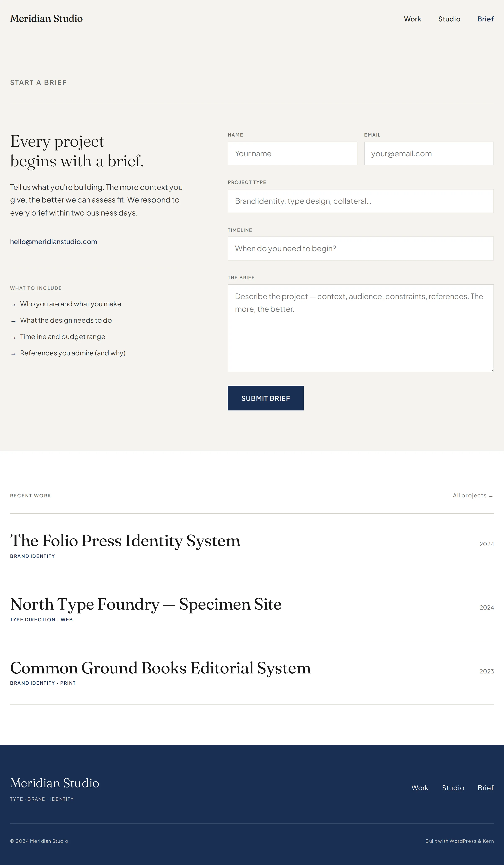
Task: Click the footer Meridian Studio logo
Action: click(x=55, y=783)
